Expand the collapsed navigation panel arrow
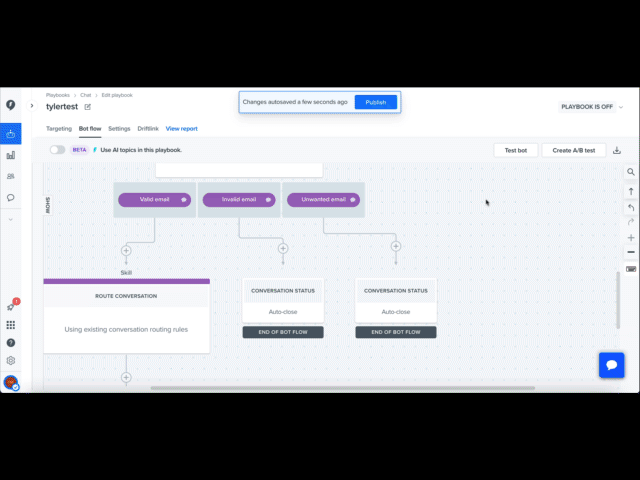The width and height of the screenshot is (640, 480). point(32,106)
